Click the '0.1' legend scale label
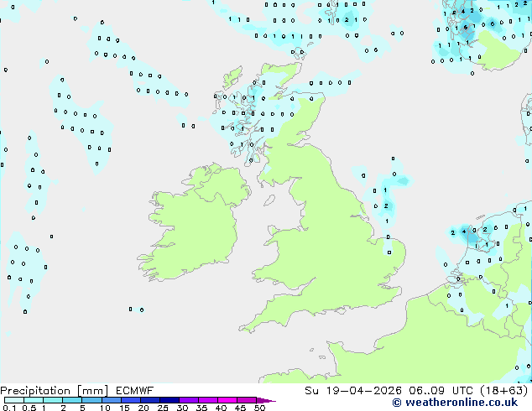 click(9, 408)
